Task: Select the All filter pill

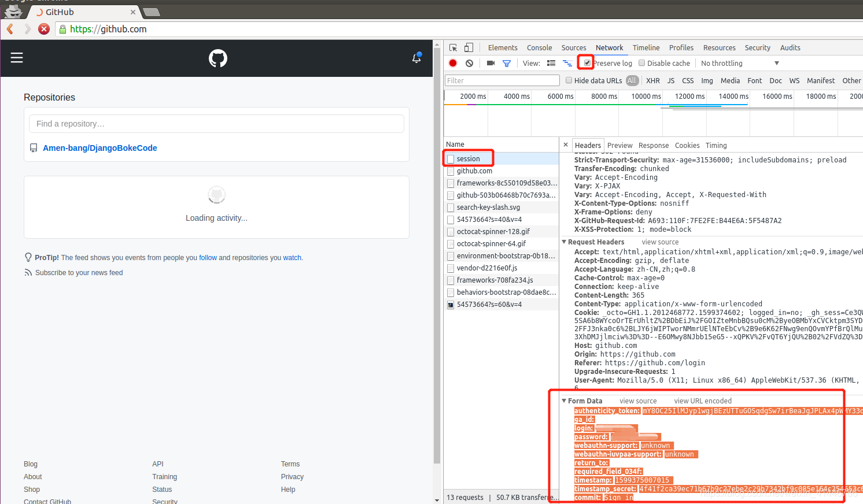Action: coord(632,80)
